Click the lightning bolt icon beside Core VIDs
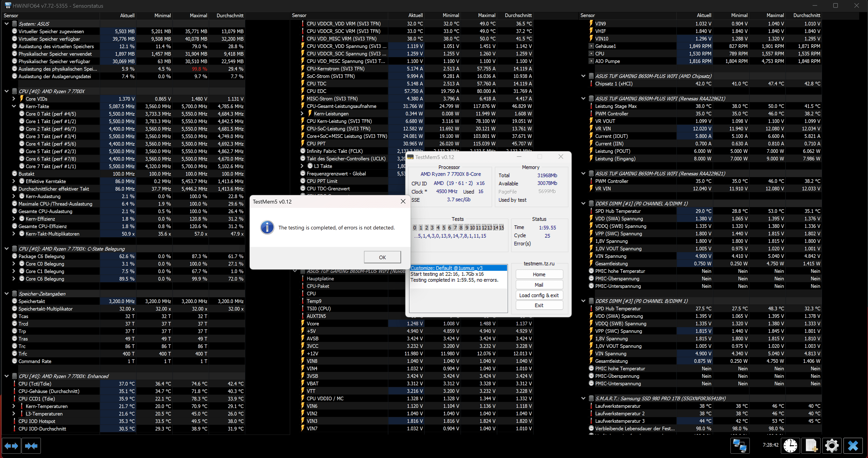 [22, 98]
